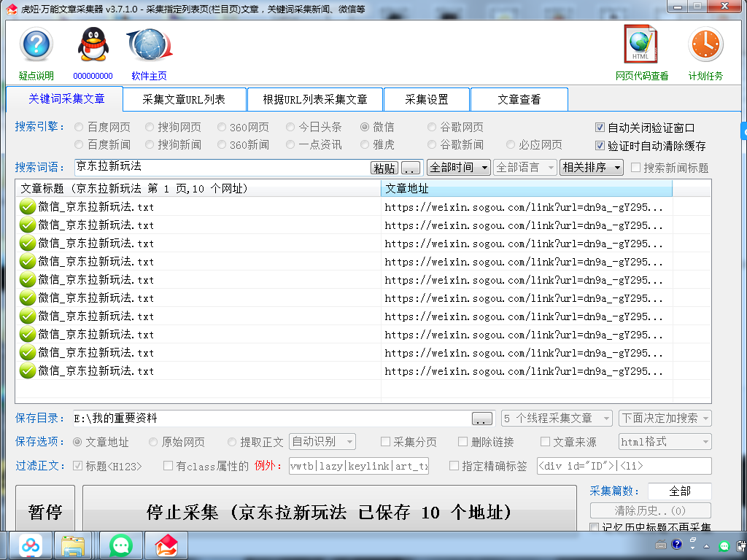Enable 采集分页 checkbox
The height and width of the screenshot is (560, 747).
pyautogui.click(x=385, y=442)
